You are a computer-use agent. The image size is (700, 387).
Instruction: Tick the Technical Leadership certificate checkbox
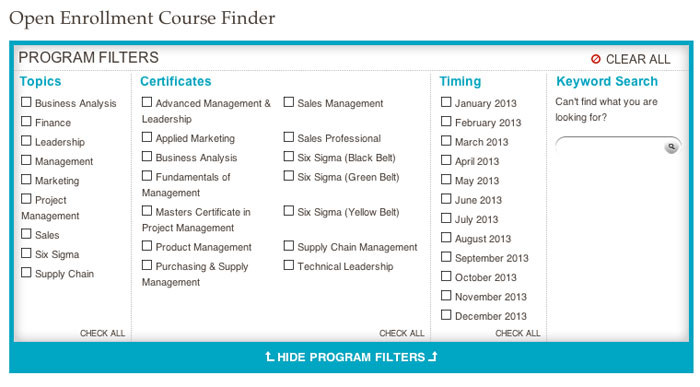tap(289, 265)
